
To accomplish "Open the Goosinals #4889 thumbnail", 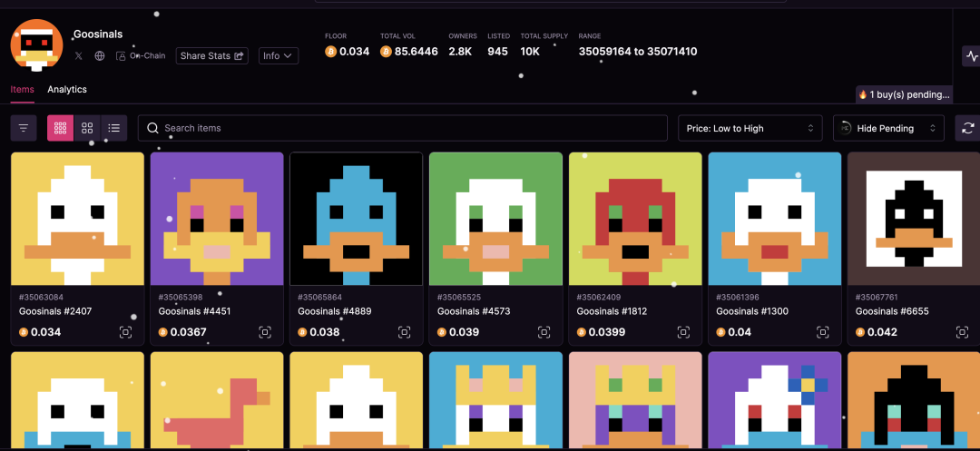I will pos(357,219).
